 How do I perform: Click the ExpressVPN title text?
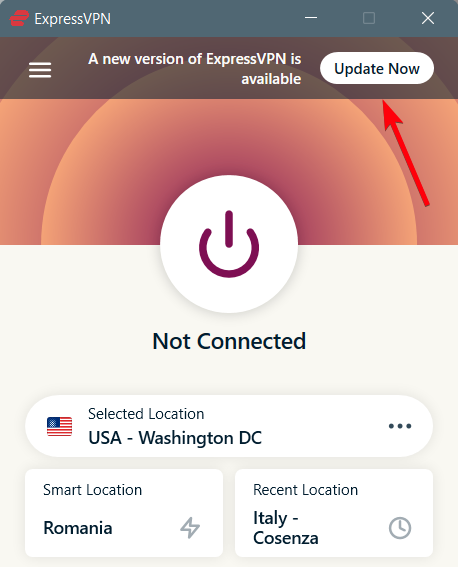coord(73,19)
